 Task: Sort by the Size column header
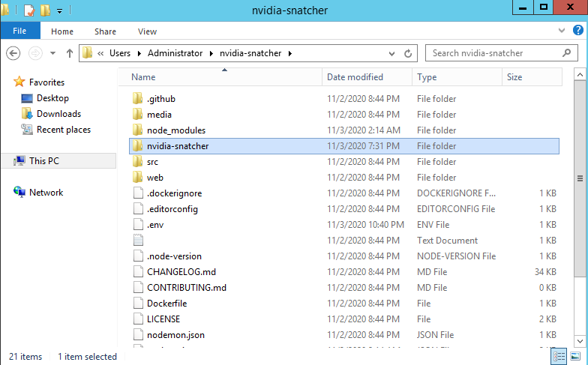532,76
